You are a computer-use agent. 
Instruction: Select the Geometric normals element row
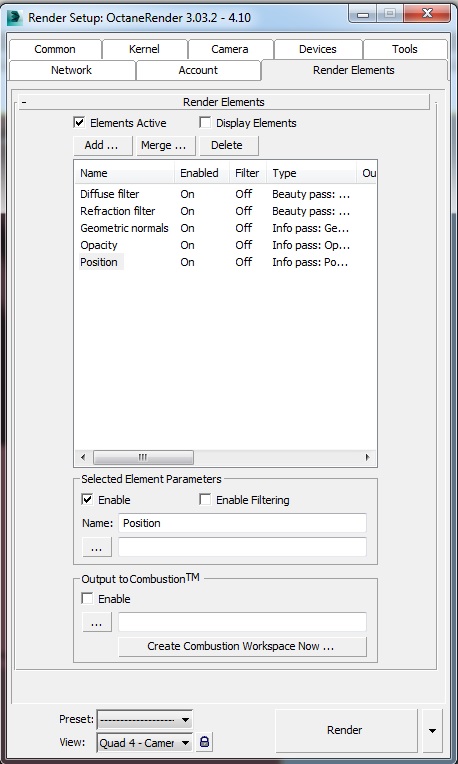[x=225, y=228]
